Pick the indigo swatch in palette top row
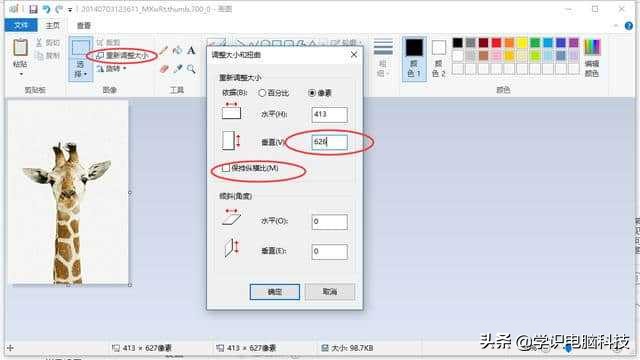Image resolution: width=640 pixels, height=360 pixels. 561,42
